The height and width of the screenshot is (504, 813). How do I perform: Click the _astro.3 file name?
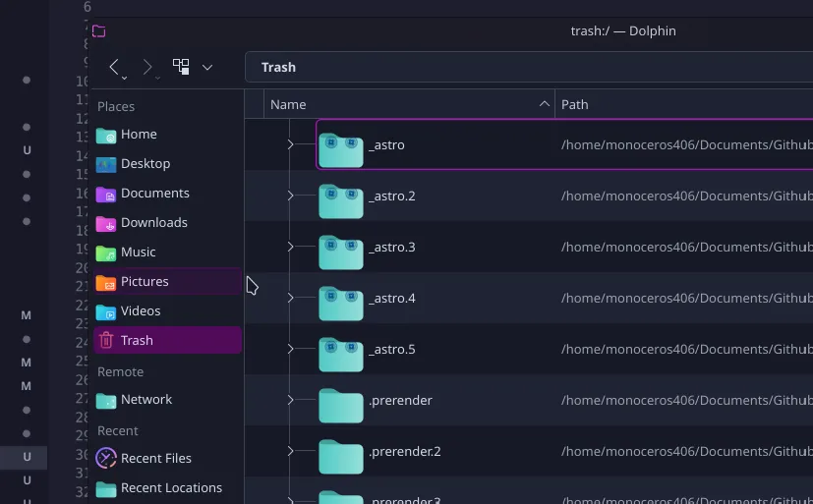pos(392,247)
